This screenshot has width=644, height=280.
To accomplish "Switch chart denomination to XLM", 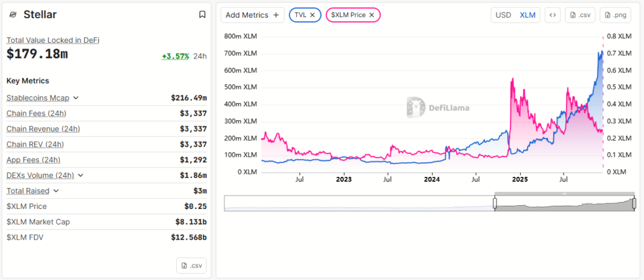I will coord(528,15).
